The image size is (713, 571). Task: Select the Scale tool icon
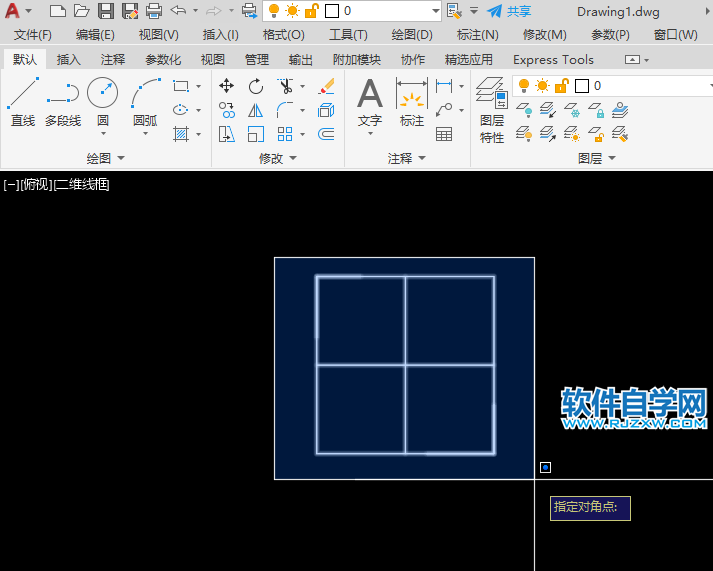[256, 134]
